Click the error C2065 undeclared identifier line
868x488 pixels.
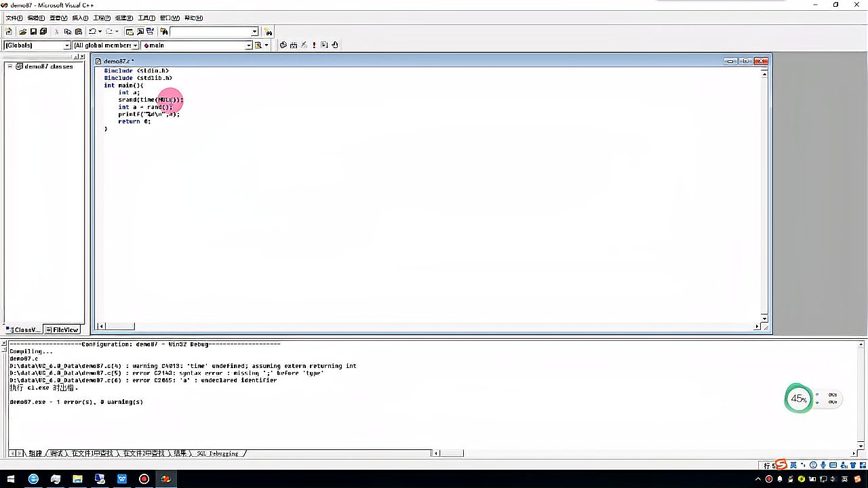click(x=143, y=380)
